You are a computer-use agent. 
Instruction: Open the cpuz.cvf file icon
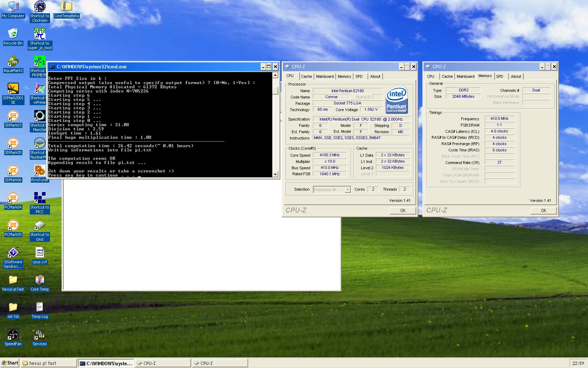tap(40, 255)
